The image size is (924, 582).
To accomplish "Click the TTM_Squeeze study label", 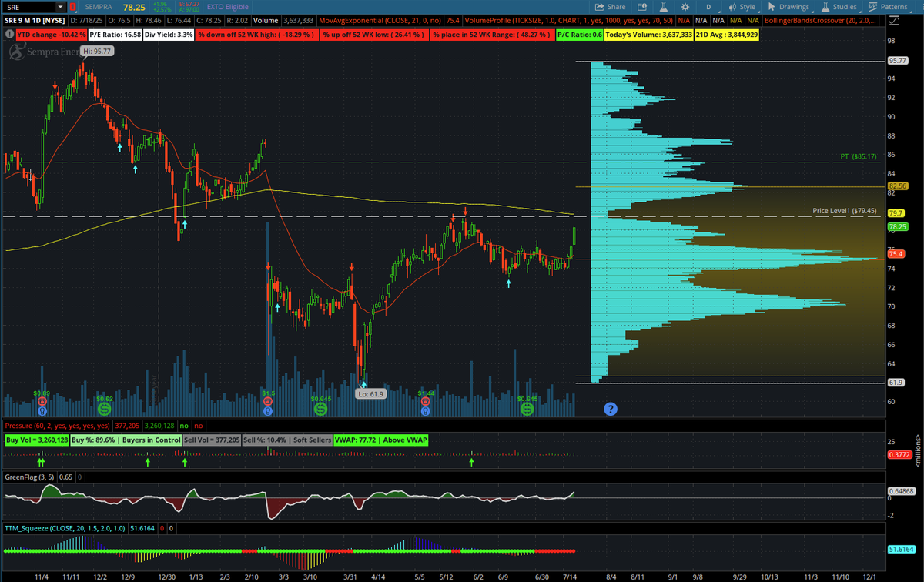I will pyautogui.click(x=65, y=529).
